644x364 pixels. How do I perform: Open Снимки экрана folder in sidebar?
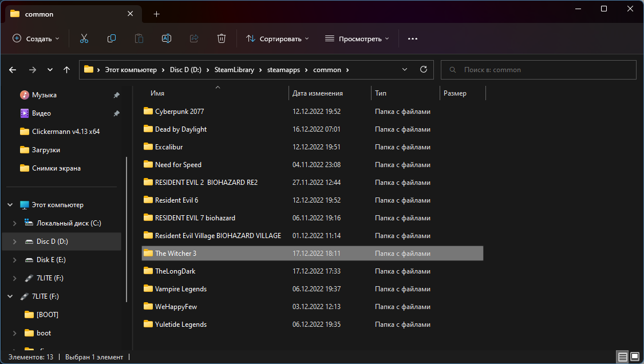tap(50, 168)
